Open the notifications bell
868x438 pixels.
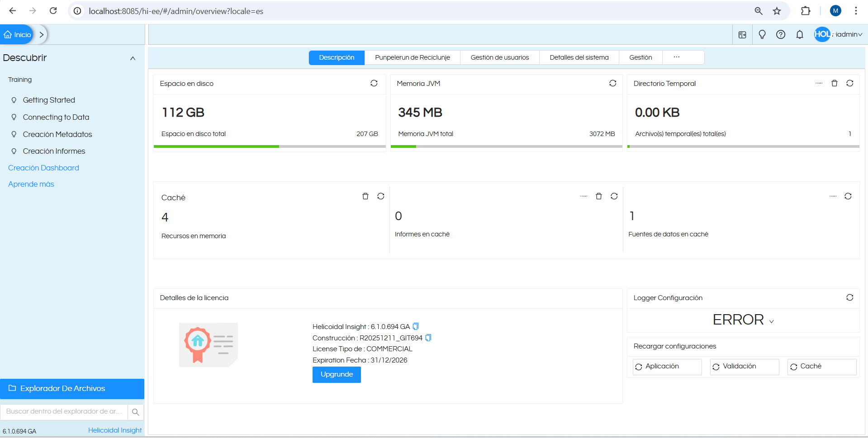(x=799, y=35)
